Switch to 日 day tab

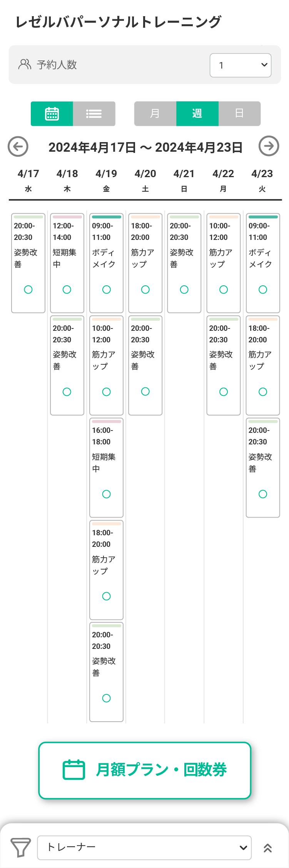(239, 114)
